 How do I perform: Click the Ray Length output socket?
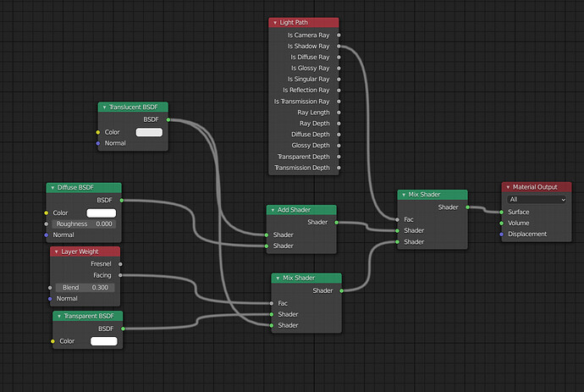339,113
